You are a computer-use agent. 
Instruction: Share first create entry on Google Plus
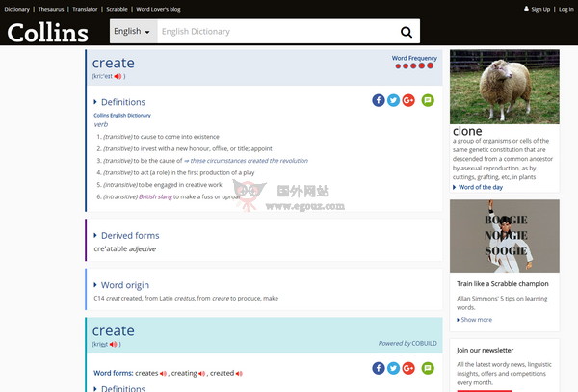click(408, 100)
